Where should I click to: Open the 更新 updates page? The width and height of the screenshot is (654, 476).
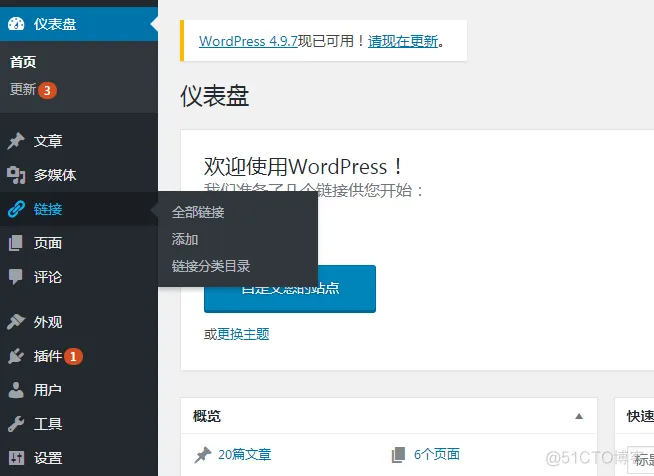coord(23,89)
